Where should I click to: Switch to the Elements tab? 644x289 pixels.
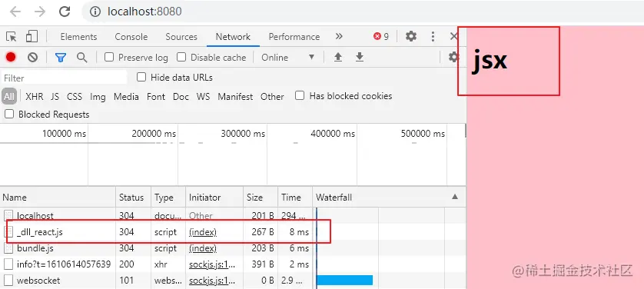pyautogui.click(x=78, y=37)
